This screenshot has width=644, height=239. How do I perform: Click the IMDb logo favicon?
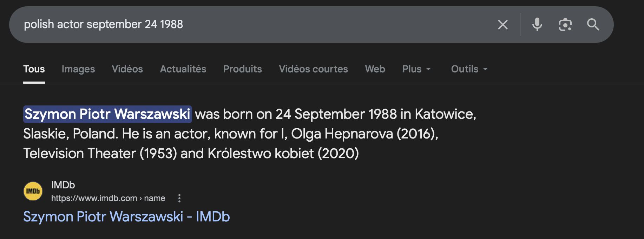33,191
